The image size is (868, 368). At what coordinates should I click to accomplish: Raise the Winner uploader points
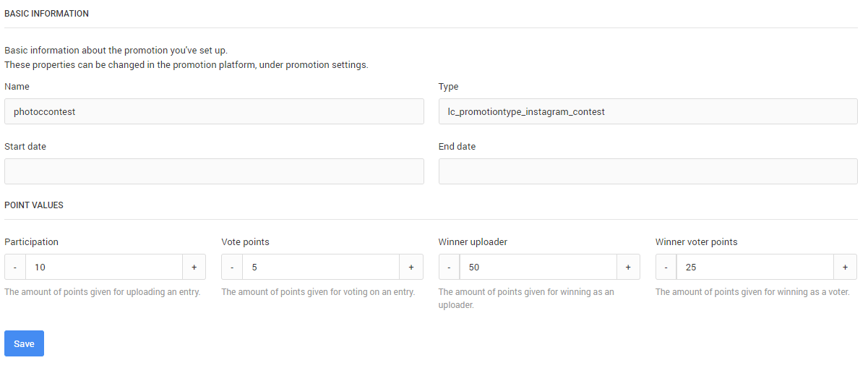point(628,267)
